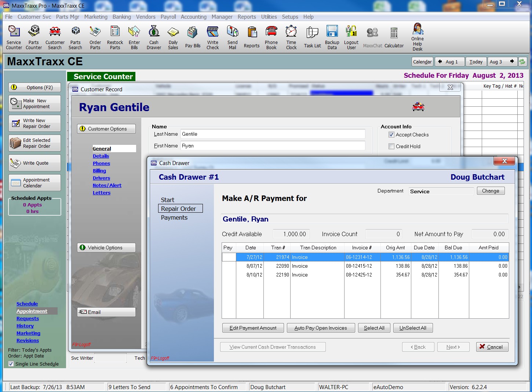Click the green refresh icon beside Aug 3
The width and height of the screenshot is (532, 392).
pos(522,62)
